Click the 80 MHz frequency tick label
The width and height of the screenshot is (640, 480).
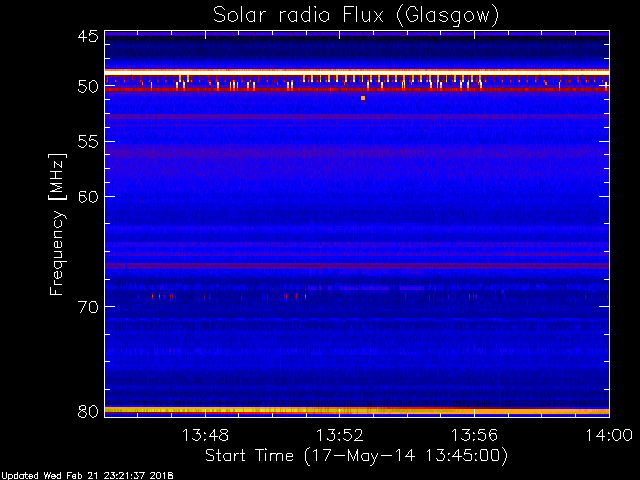coord(88,411)
